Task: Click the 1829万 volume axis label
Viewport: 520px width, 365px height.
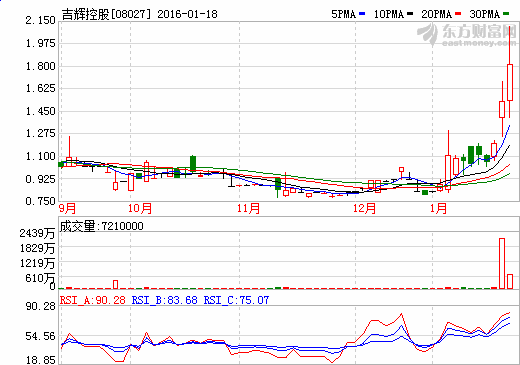Action: tap(37, 248)
